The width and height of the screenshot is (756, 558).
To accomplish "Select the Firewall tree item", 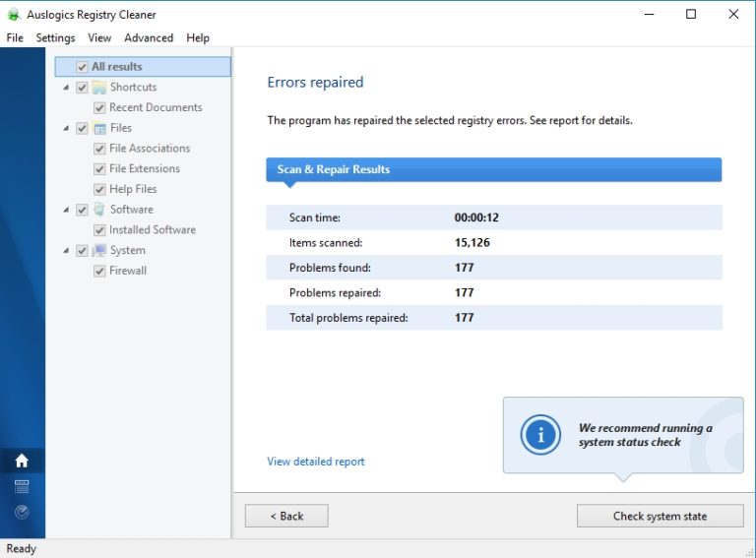I will click(x=128, y=271).
